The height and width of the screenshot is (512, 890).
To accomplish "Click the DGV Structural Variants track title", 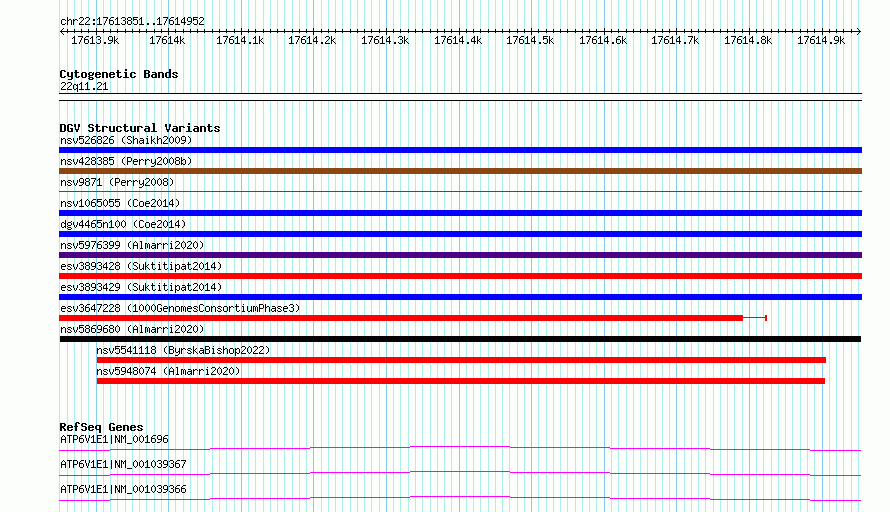I will pos(140,128).
